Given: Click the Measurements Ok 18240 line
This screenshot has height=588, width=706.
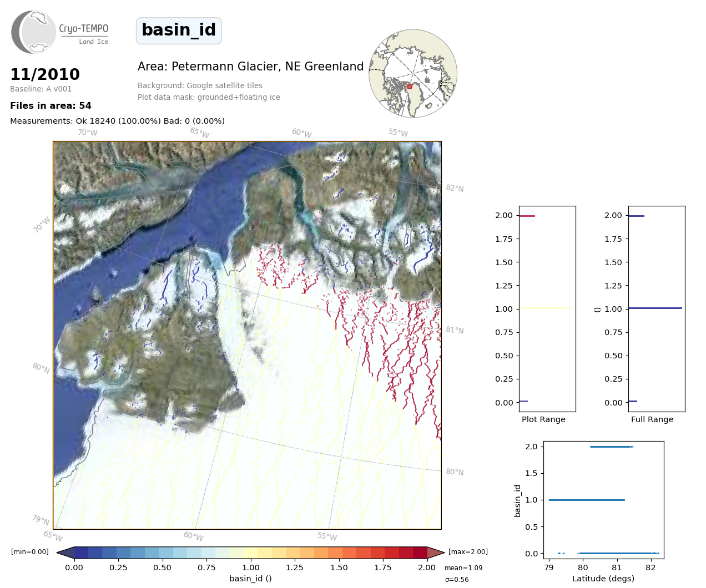Looking at the screenshot, I should (117, 121).
